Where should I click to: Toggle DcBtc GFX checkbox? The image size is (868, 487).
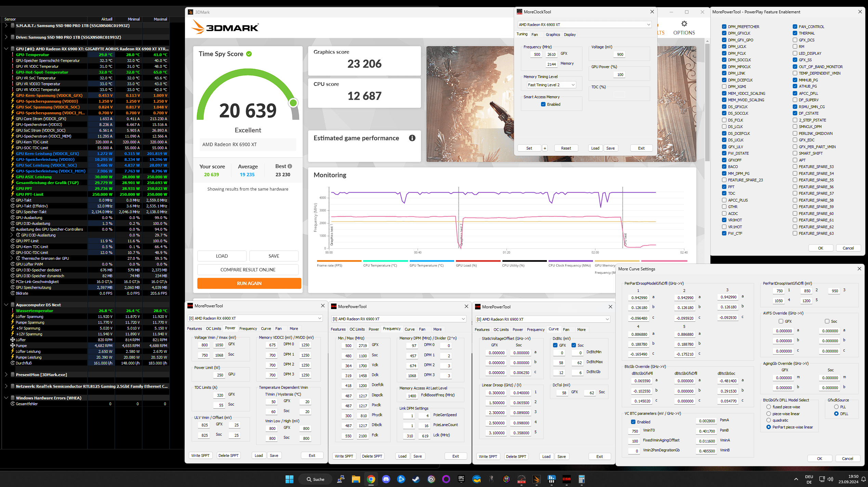click(555, 345)
